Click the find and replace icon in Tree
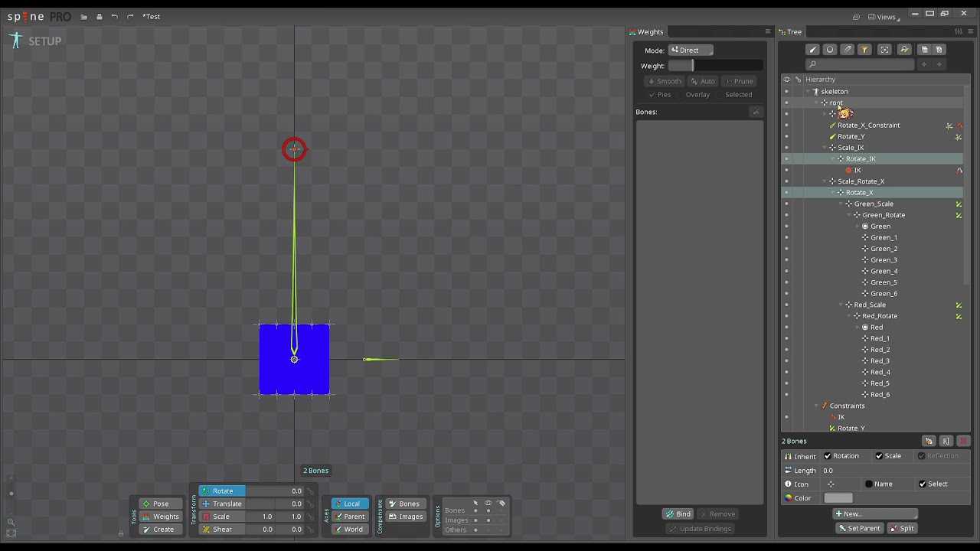 [x=904, y=50]
